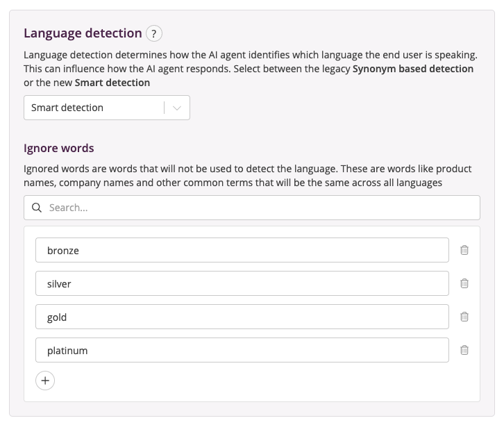Click the bold Synonym based detection text
The width and height of the screenshot is (504, 425).
(x=413, y=69)
